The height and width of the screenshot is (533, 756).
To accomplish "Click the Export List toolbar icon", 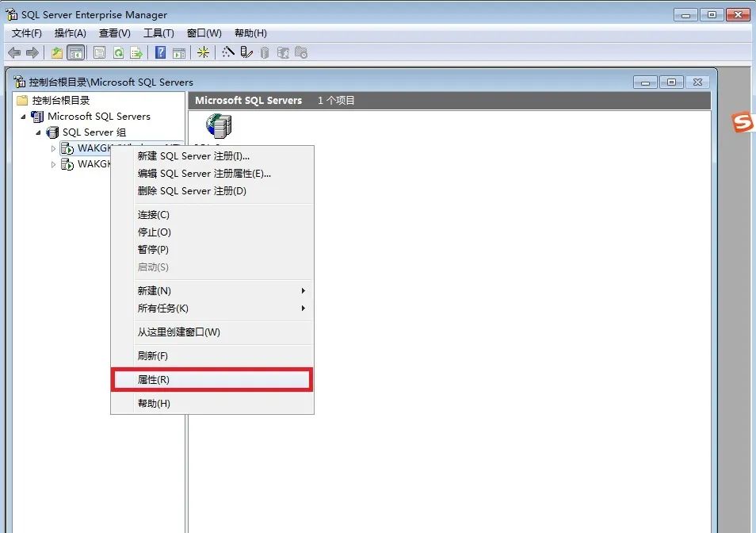I will pyautogui.click(x=136, y=52).
